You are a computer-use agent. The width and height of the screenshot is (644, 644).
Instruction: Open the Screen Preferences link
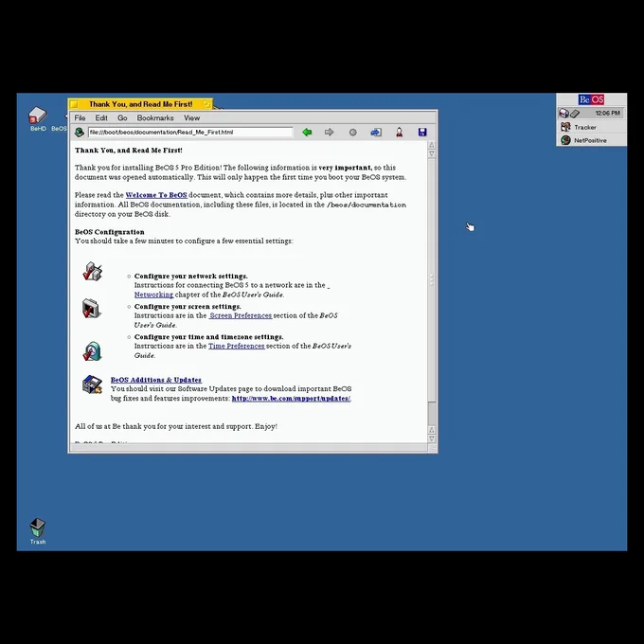point(241,315)
